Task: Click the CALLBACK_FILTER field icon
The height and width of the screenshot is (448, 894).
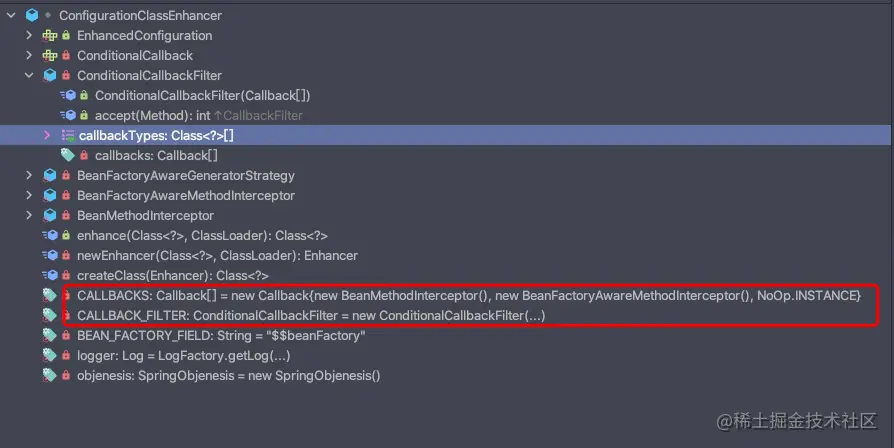Action: (x=50, y=315)
